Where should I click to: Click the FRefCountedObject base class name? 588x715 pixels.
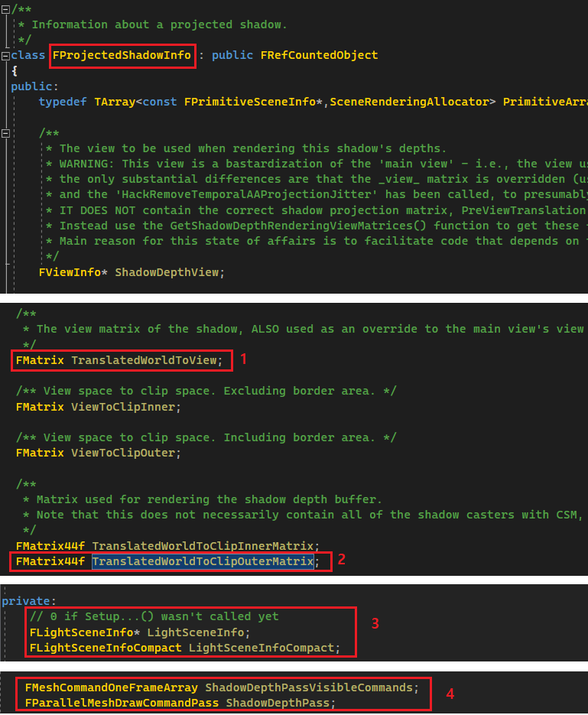319,55
